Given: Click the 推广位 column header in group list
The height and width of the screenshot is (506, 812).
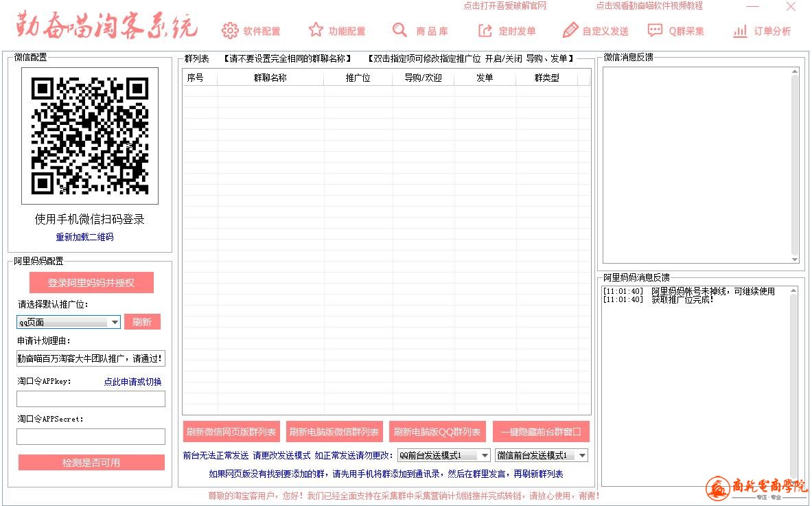Looking at the screenshot, I should tap(358, 78).
